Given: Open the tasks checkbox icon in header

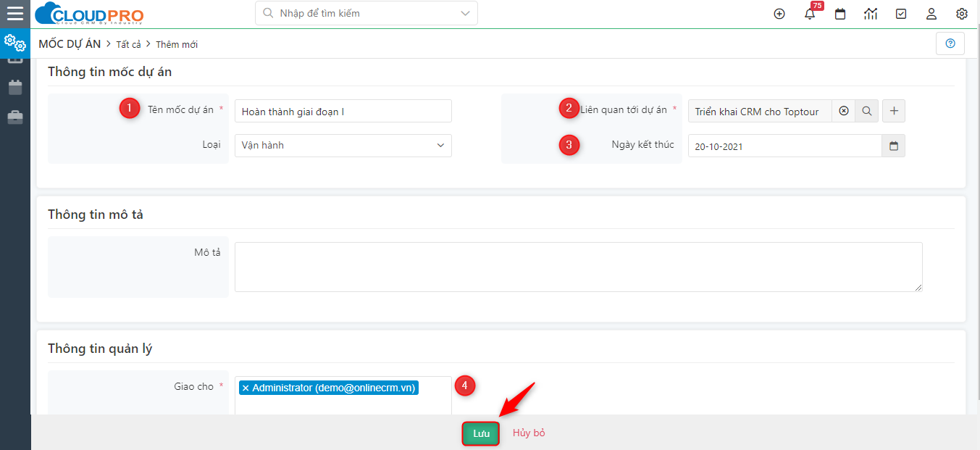Looking at the screenshot, I should coord(901,14).
